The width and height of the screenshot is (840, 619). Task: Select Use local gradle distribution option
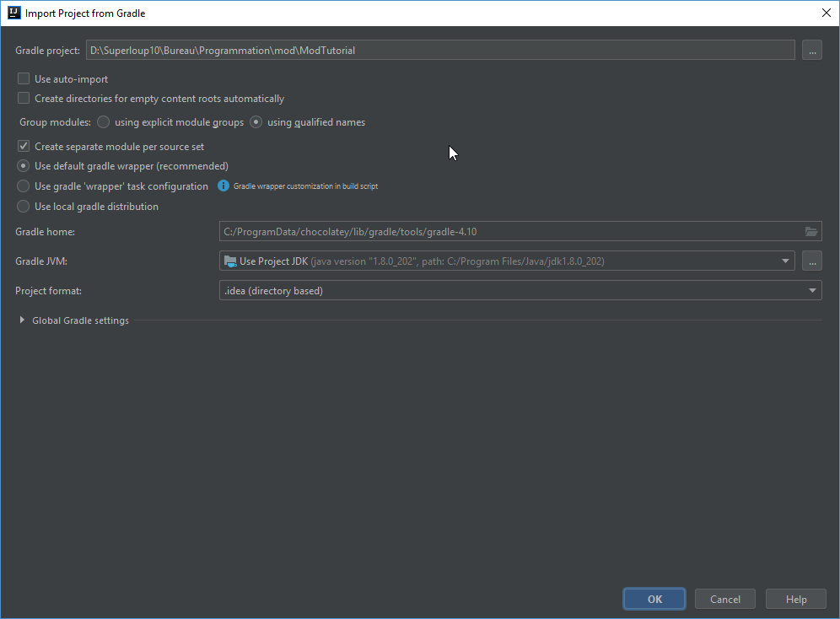[x=24, y=207]
